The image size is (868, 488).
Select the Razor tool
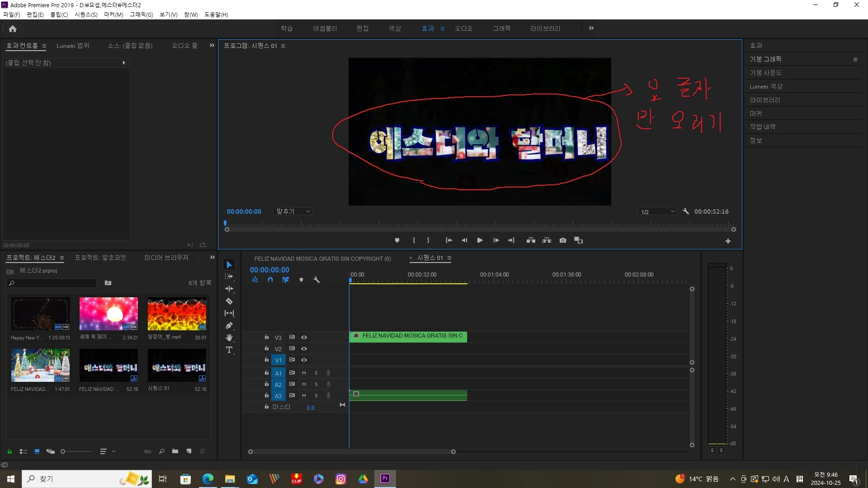pyautogui.click(x=229, y=301)
